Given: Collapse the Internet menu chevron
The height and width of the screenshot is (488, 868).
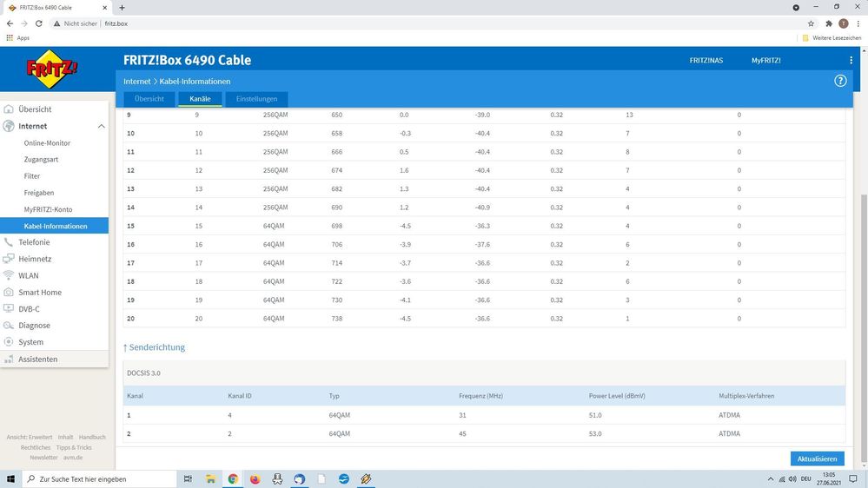Looking at the screenshot, I should coord(102,126).
